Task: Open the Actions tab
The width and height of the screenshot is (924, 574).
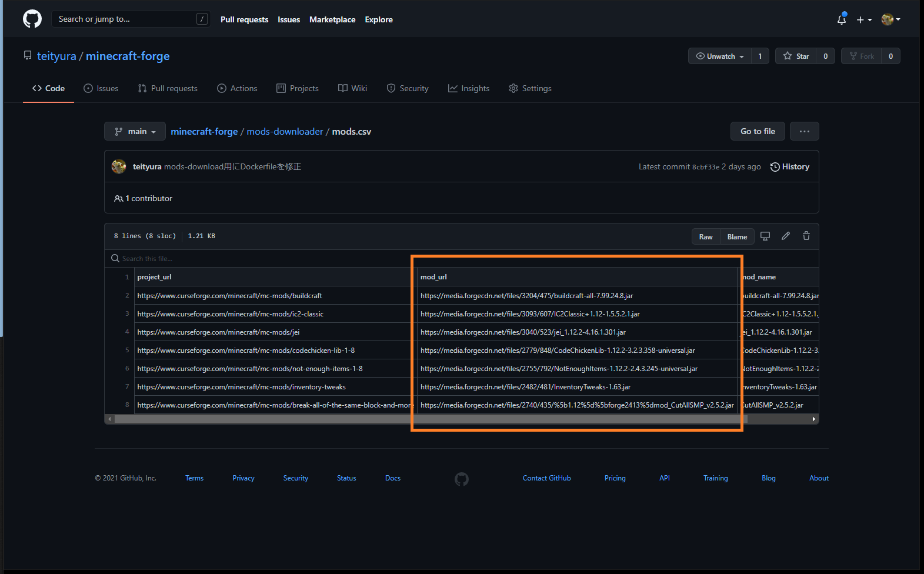Action: coord(237,88)
